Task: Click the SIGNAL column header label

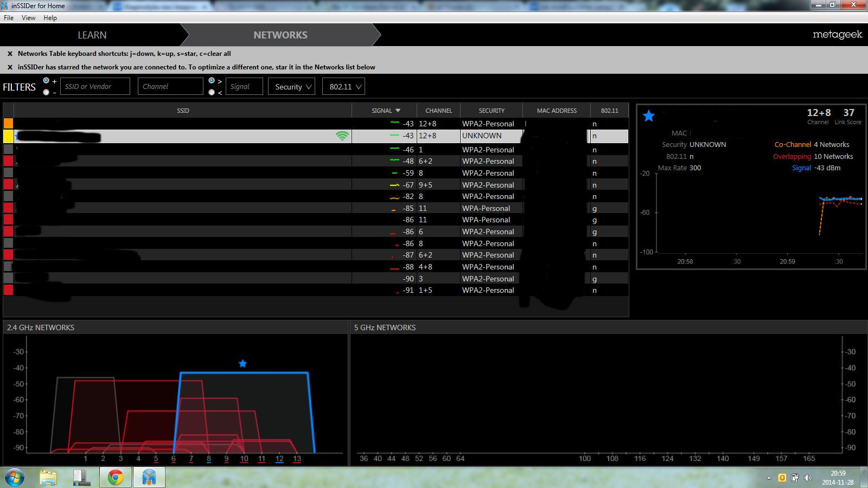Action: pos(382,111)
